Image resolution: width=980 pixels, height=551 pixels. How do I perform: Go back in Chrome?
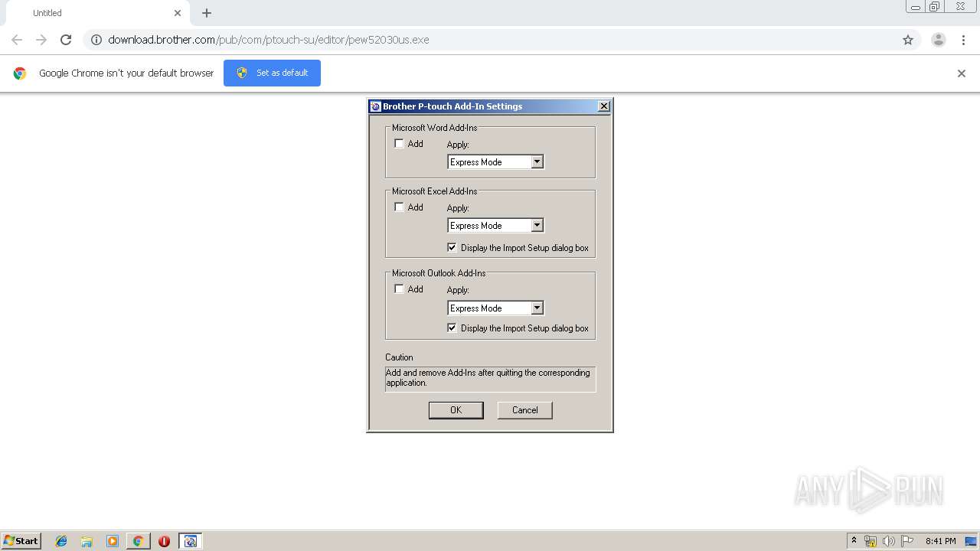click(17, 40)
